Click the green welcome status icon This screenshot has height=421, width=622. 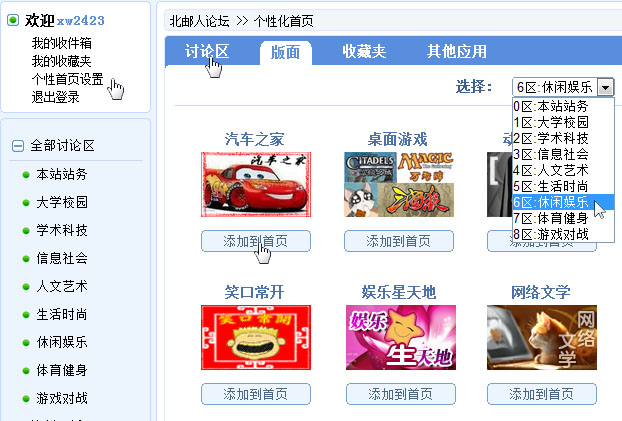click(13, 20)
